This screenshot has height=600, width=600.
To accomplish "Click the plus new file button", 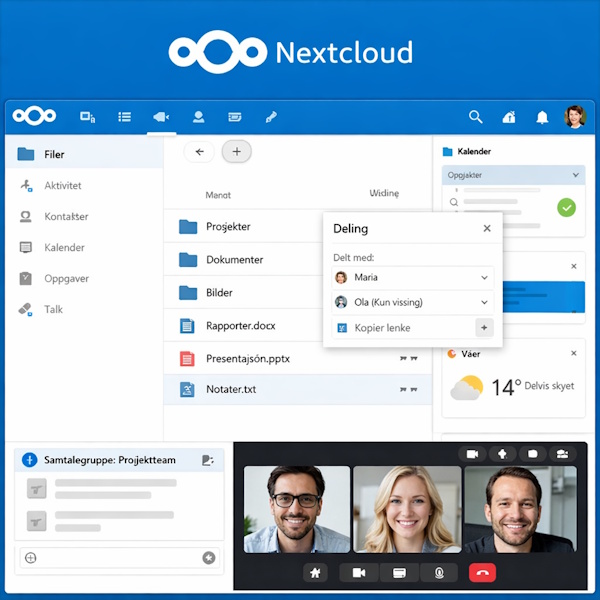I will coord(236,152).
